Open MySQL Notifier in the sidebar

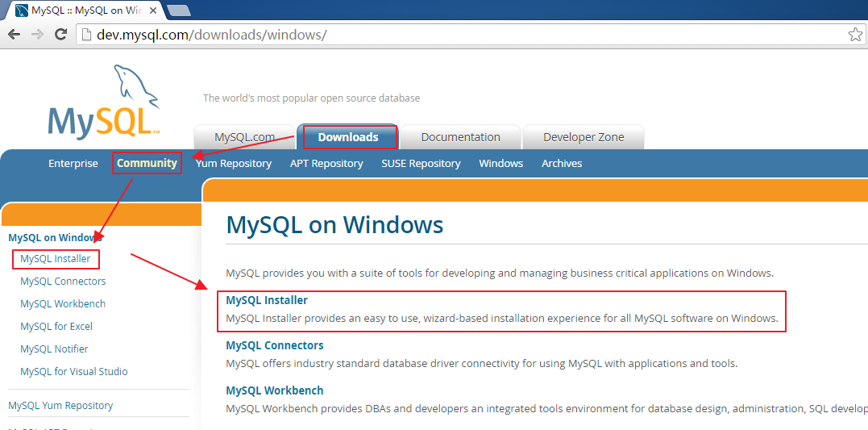(x=54, y=349)
